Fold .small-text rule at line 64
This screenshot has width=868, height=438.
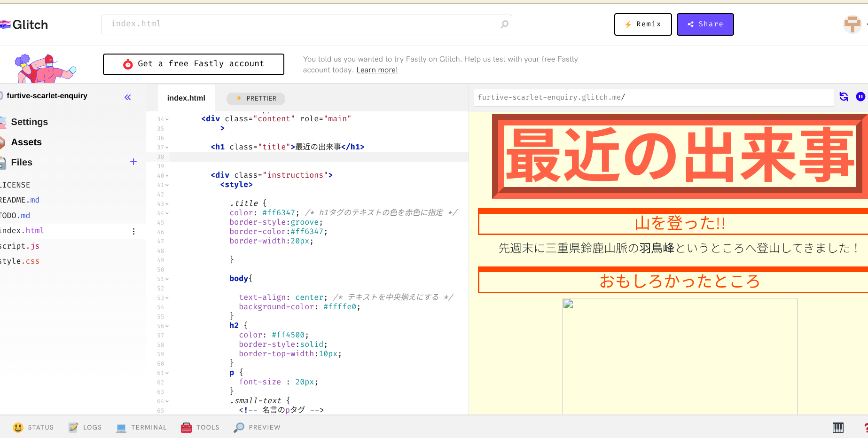point(167,401)
